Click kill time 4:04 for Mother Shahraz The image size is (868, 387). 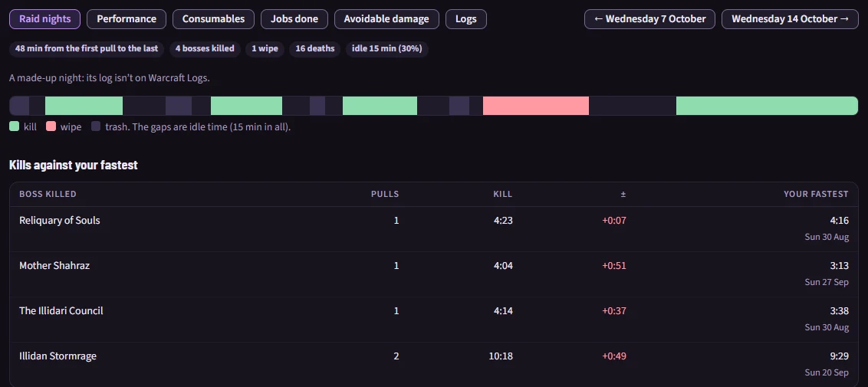[503, 265]
